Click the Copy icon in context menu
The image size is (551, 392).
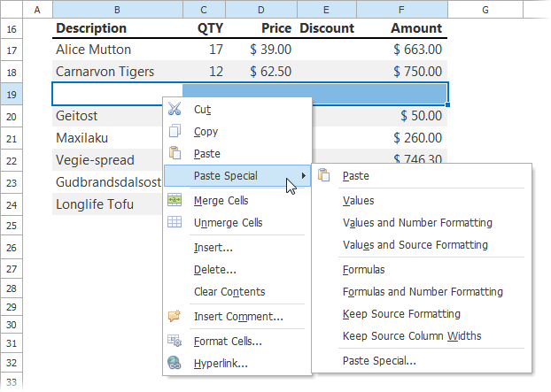coord(175,132)
